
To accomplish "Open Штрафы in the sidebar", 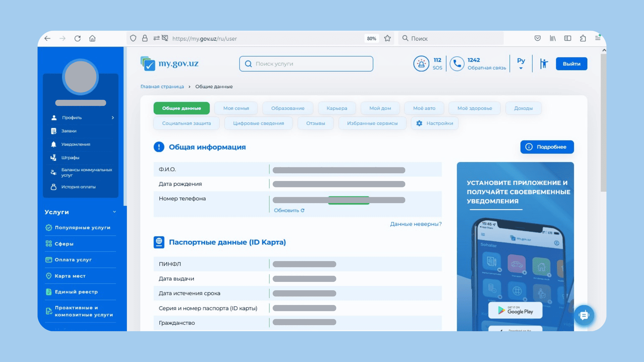I will tap(70, 158).
